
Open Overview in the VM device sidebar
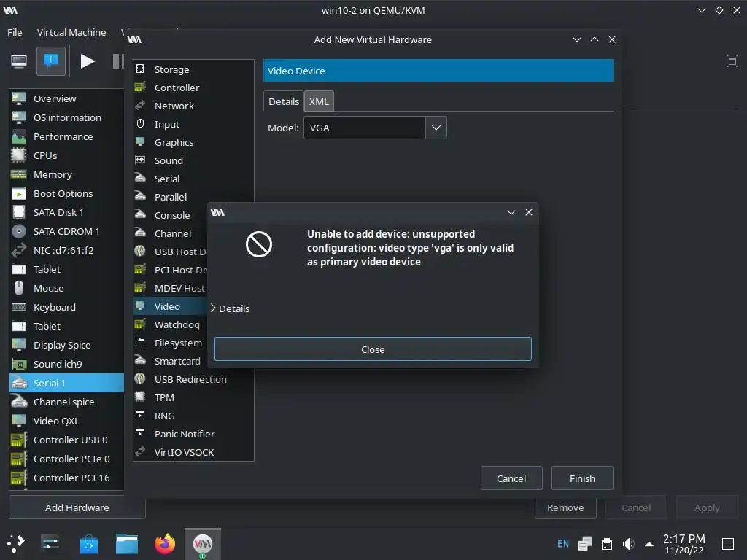[66, 98]
